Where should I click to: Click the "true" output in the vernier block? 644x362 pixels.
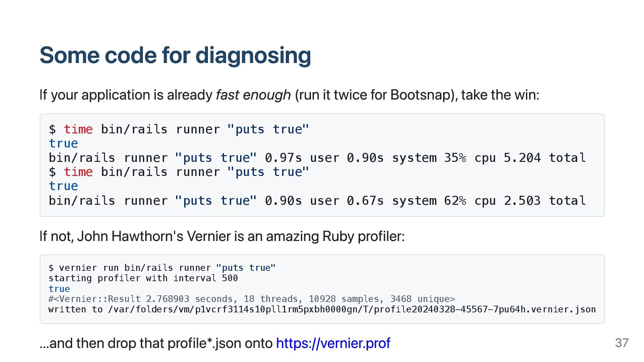click(x=59, y=289)
